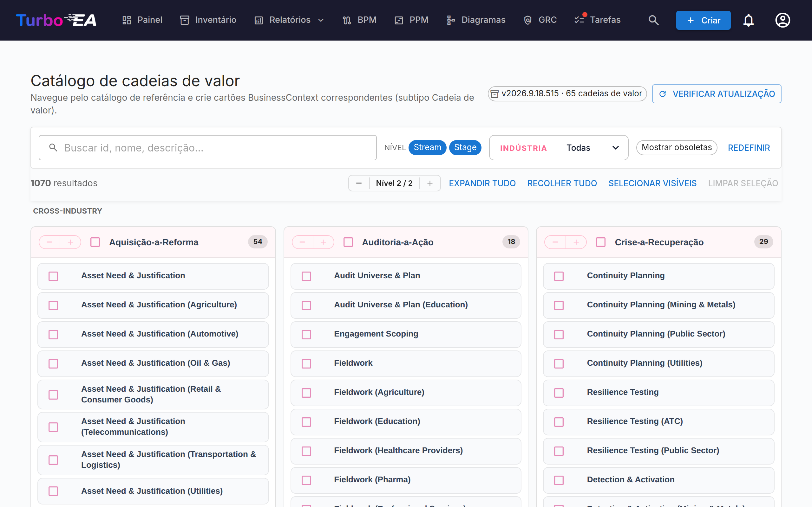This screenshot has height=507, width=812.
Task: Open the user account profile icon
Action: tap(783, 20)
